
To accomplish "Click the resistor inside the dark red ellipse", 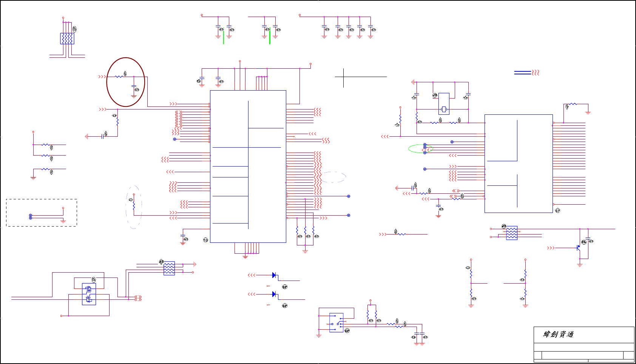I will (x=119, y=77).
